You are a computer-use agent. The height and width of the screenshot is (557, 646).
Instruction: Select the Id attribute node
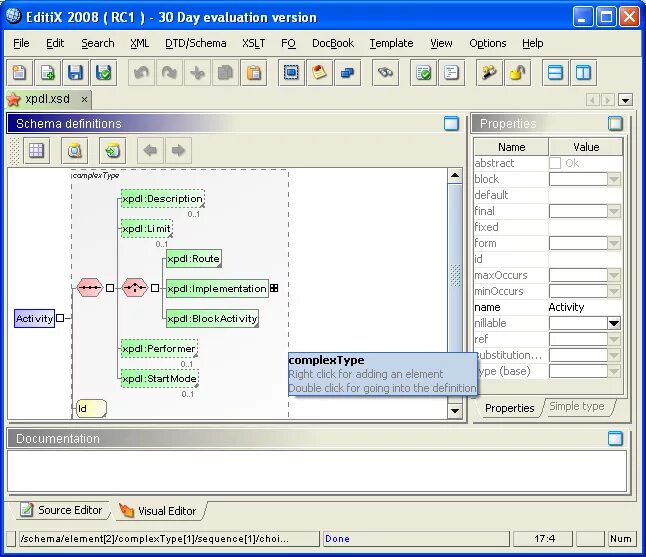[x=91, y=408]
